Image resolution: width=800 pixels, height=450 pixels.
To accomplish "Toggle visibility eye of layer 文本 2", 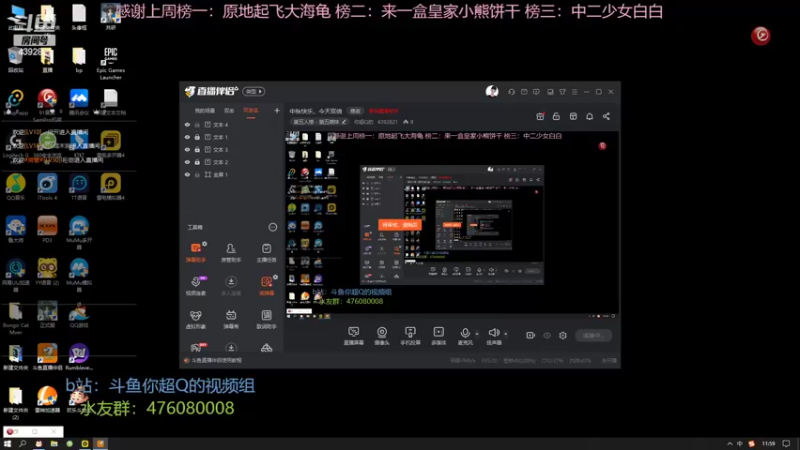I will (187, 162).
